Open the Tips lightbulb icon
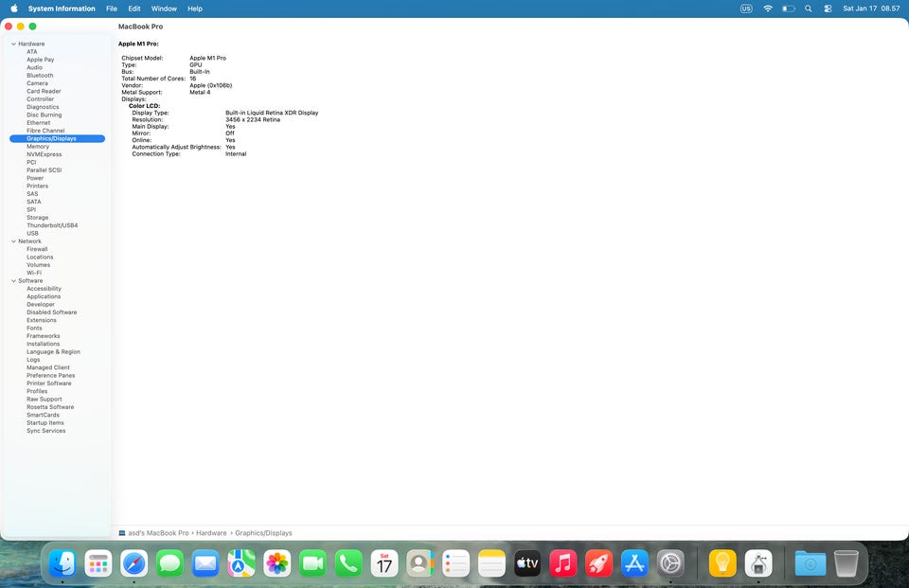This screenshot has width=909, height=588. pyautogui.click(x=722, y=563)
